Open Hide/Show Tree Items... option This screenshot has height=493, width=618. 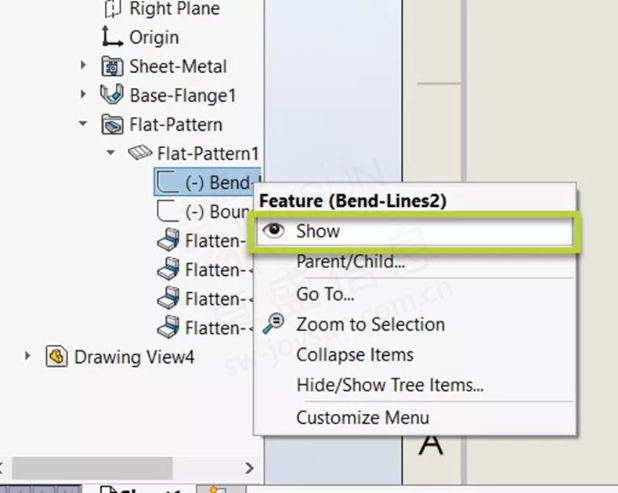[390, 385]
